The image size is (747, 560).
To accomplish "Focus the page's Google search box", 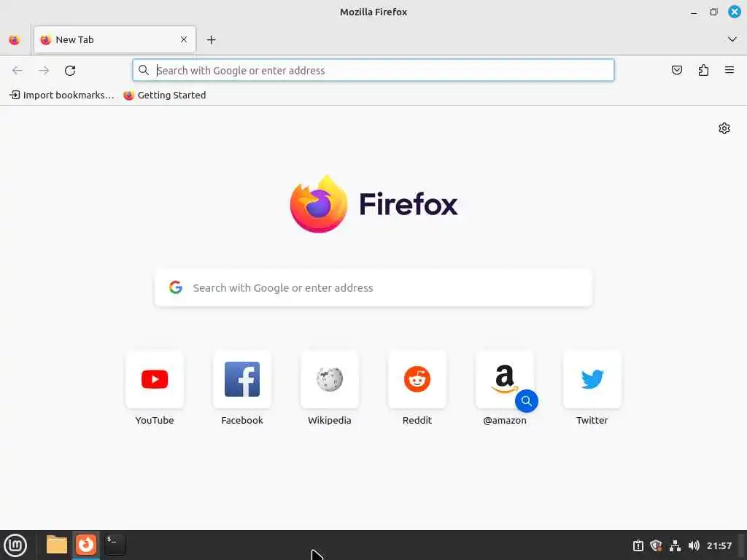I will point(373,287).
